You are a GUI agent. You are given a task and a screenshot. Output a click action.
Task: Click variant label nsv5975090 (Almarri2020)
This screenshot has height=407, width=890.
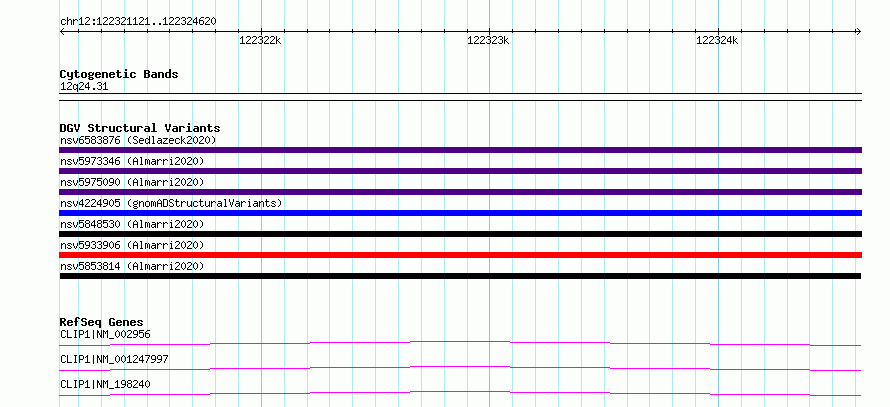pyautogui.click(x=132, y=182)
